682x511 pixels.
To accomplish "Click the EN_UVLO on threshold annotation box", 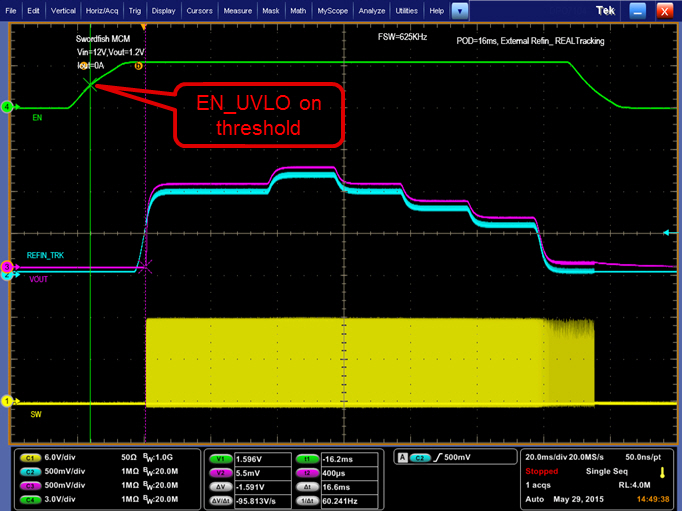I will point(260,115).
